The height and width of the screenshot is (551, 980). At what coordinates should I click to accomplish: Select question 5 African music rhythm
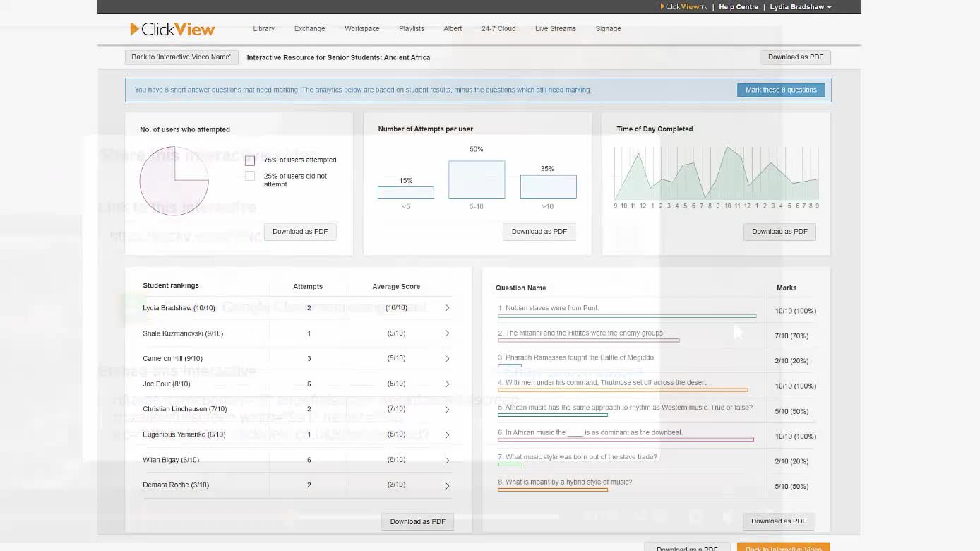[x=626, y=408]
